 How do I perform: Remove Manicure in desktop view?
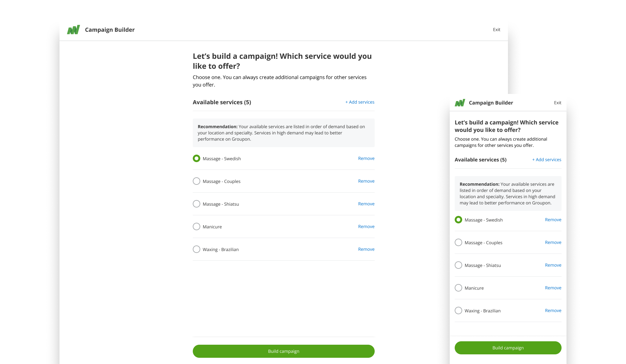366,226
